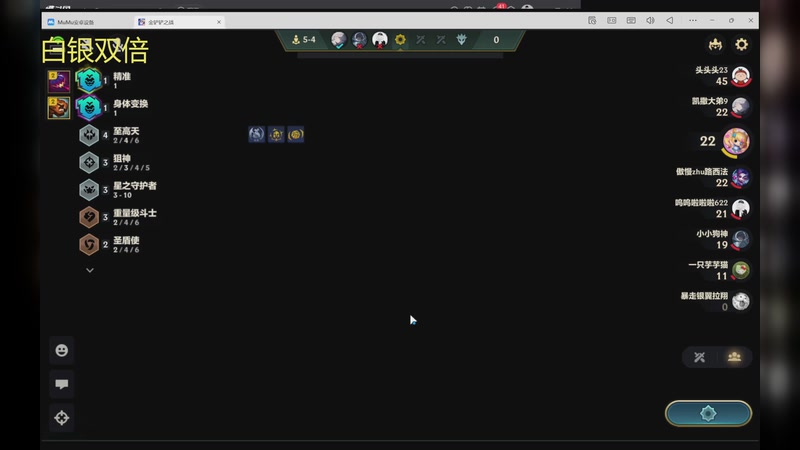Viewport: 800px width, 450px height.
Task: Select the 至高天 trait icon
Action: click(x=89, y=135)
